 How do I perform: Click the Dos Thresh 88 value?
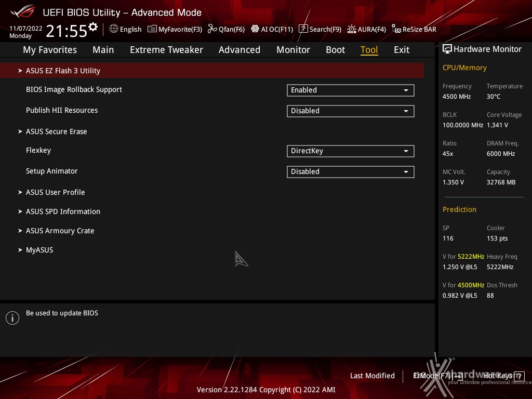(490, 296)
